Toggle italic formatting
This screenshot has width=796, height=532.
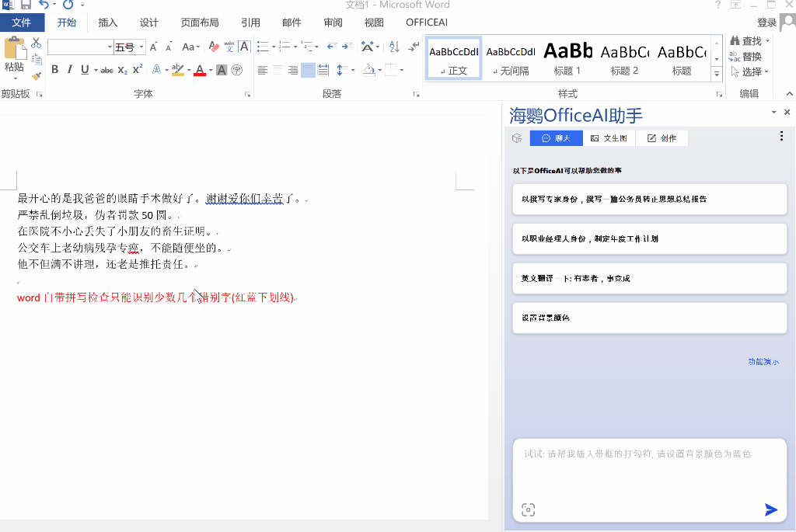(x=70, y=69)
